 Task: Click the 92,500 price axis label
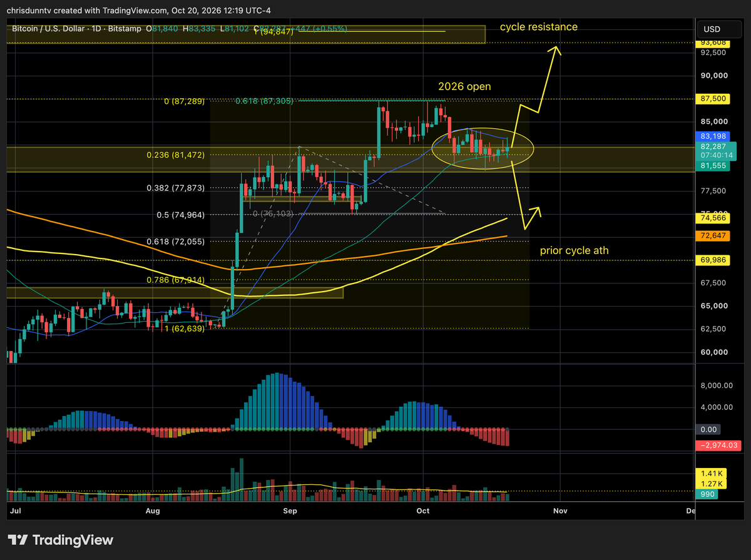point(713,53)
